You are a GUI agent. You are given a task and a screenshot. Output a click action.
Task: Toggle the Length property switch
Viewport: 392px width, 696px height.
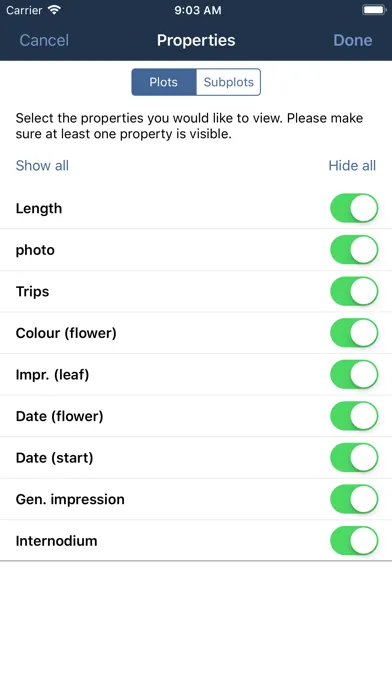(354, 208)
